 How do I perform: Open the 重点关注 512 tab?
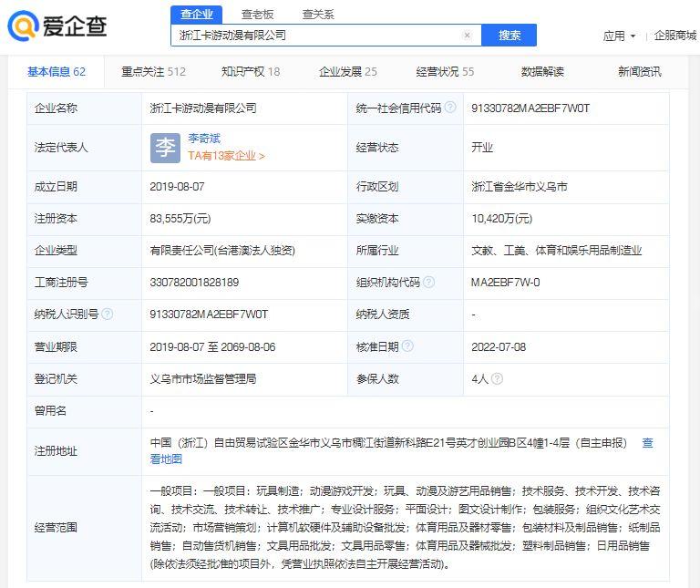tap(153, 71)
